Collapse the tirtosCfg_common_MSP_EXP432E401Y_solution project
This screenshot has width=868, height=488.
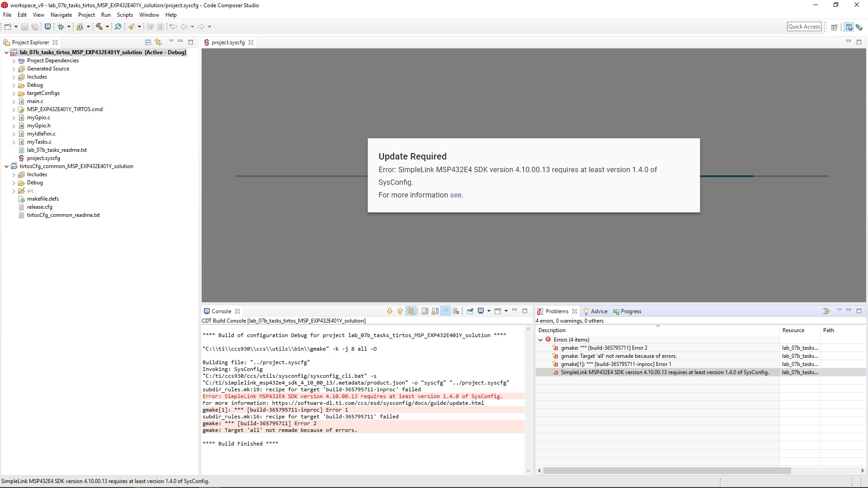6,166
